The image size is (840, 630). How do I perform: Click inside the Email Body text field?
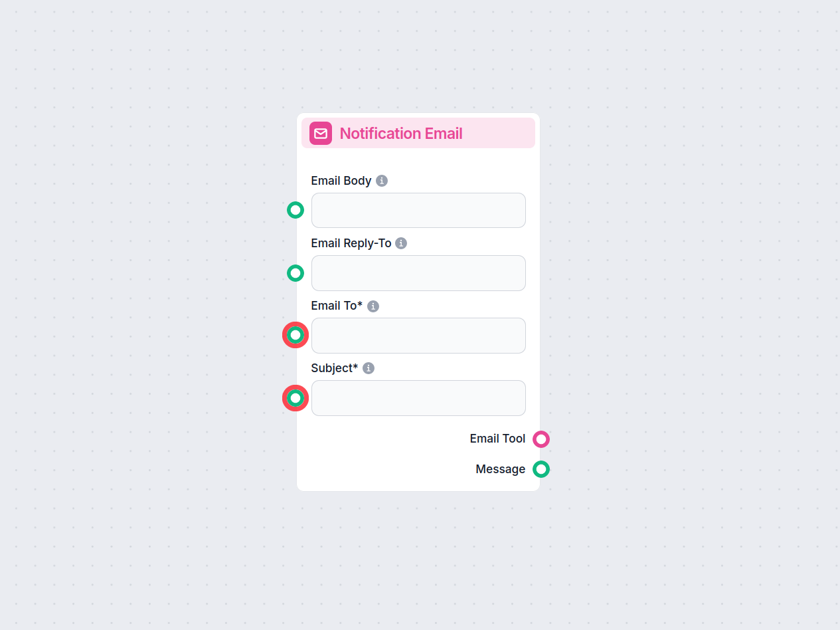click(418, 210)
